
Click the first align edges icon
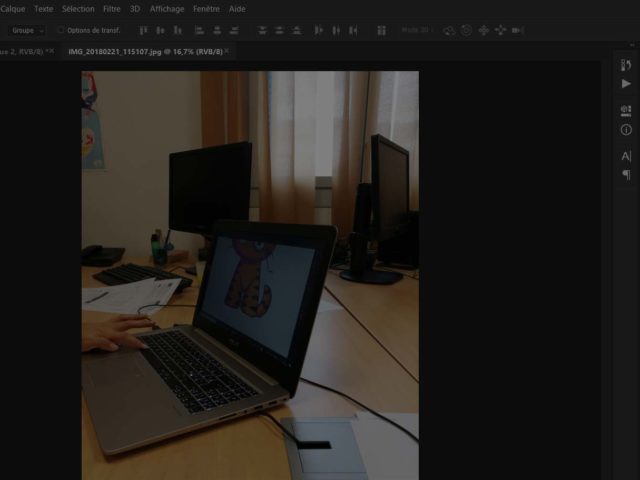pyautogui.click(x=143, y=30)
